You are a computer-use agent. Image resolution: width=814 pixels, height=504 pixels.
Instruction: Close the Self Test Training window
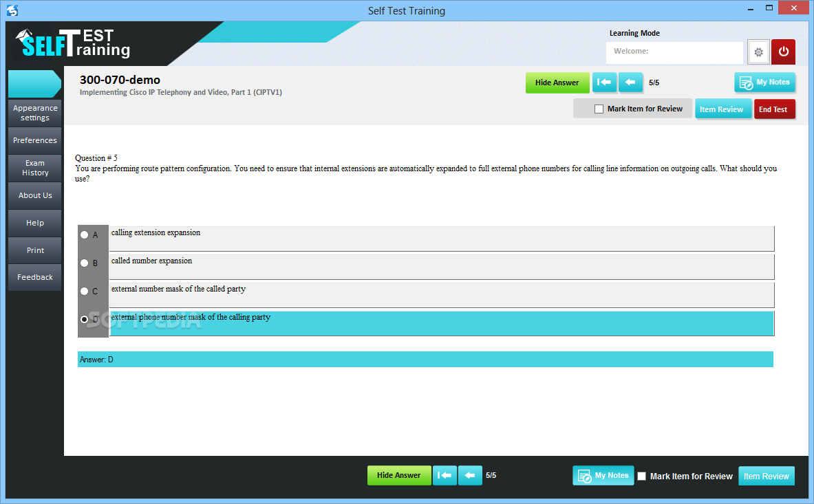click(794, 8)
